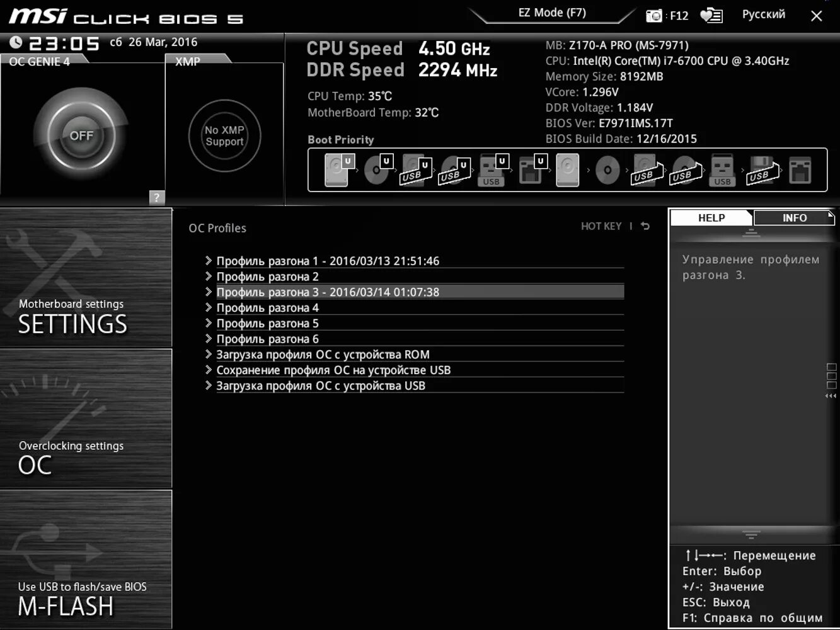This screenshot has height=630, width=840.
Task: Change language via Русский button
Action: [763, 14]
